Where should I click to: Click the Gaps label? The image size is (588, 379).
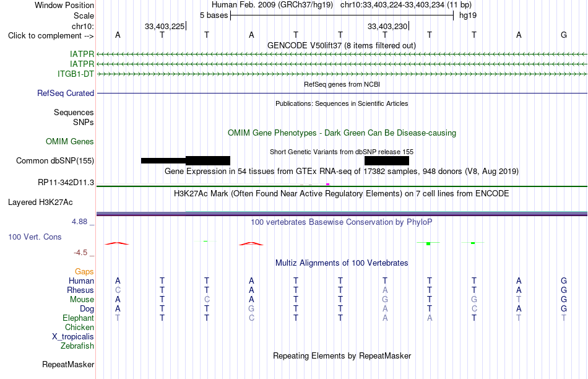coord(84,272)
